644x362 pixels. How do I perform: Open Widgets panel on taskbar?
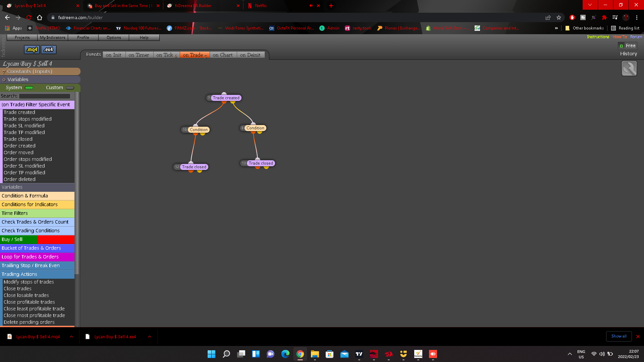point(256,354)
